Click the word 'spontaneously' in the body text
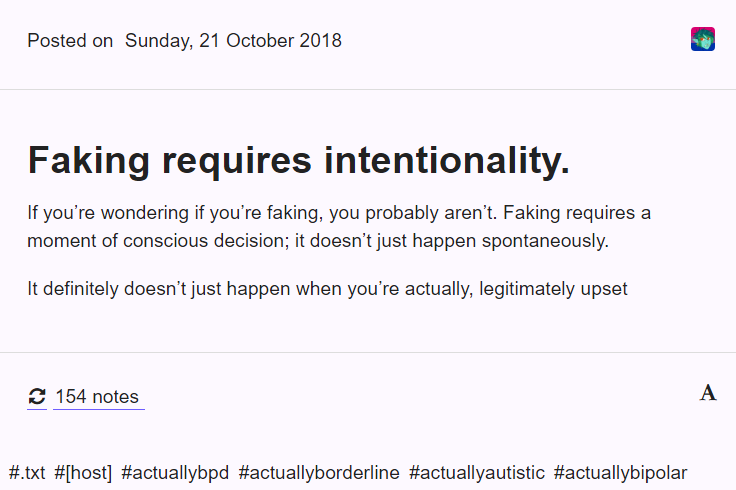 [543, 241]
